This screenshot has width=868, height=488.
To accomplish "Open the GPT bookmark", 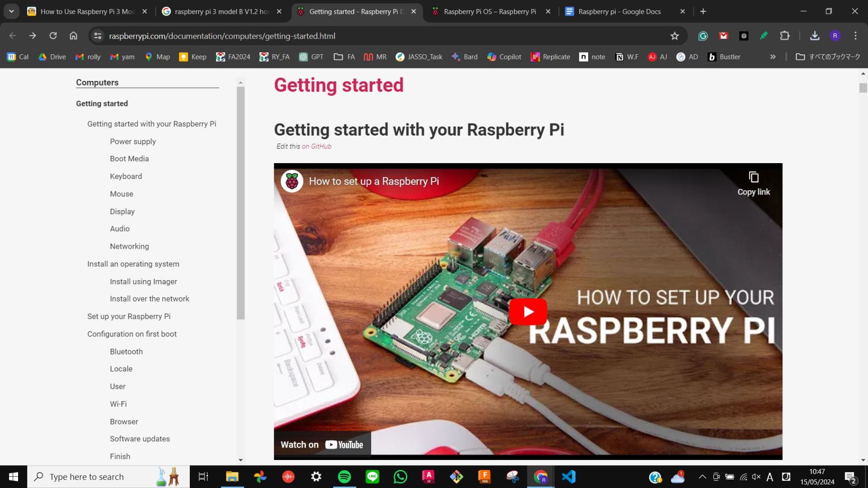I will click(311, 57).
